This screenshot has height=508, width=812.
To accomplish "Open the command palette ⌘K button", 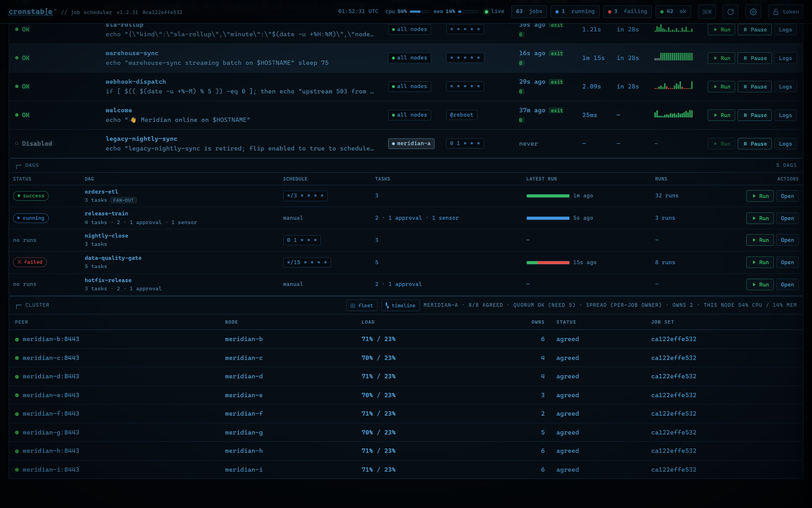I will tap(707, 12).
